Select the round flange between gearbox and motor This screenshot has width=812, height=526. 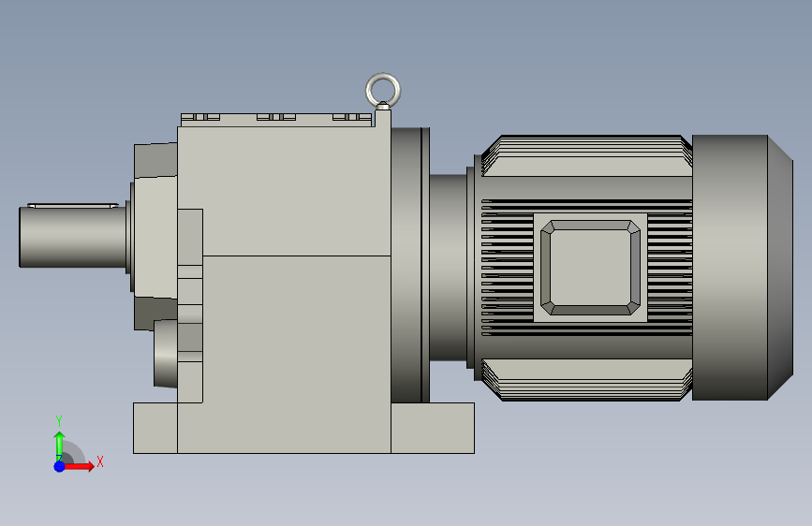pyautogui.click(x=409, y=265)
